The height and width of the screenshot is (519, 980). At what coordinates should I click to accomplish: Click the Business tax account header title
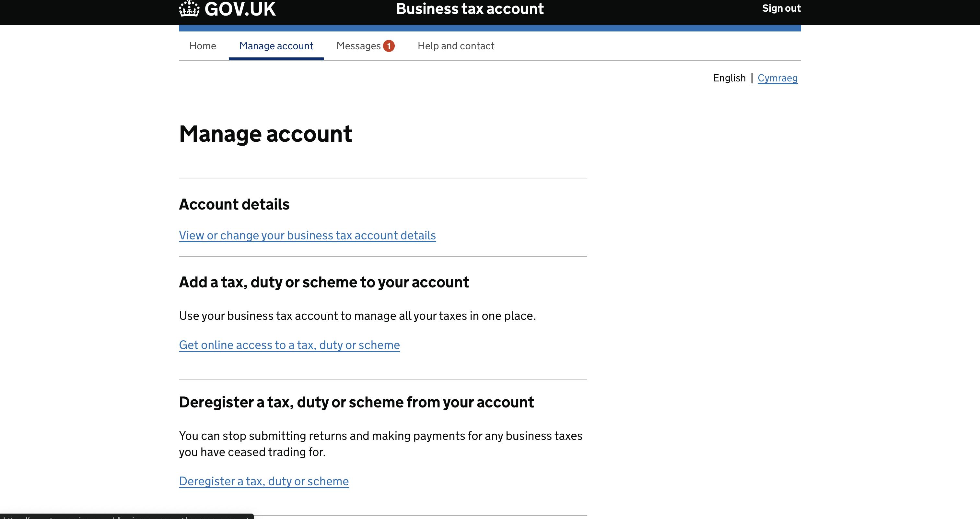tap(470, 9)
